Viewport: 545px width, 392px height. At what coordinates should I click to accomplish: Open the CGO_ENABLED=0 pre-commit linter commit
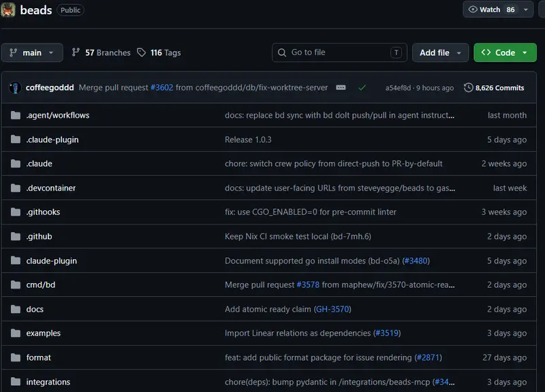pyautogui.click(x=311, y=212)
